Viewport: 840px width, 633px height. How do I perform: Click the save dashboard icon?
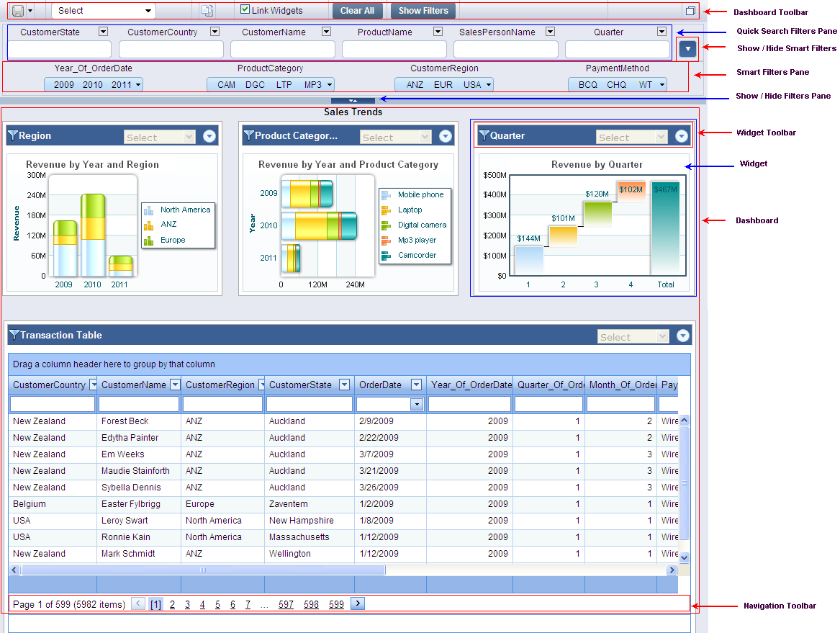pyautogui.click(x=18, y=11)
